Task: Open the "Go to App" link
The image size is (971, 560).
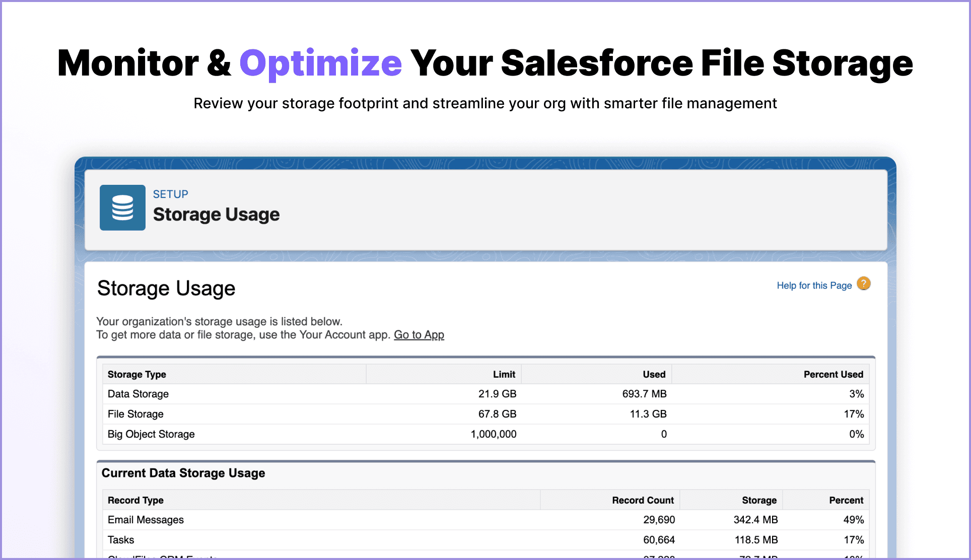Action: (419, 334)
